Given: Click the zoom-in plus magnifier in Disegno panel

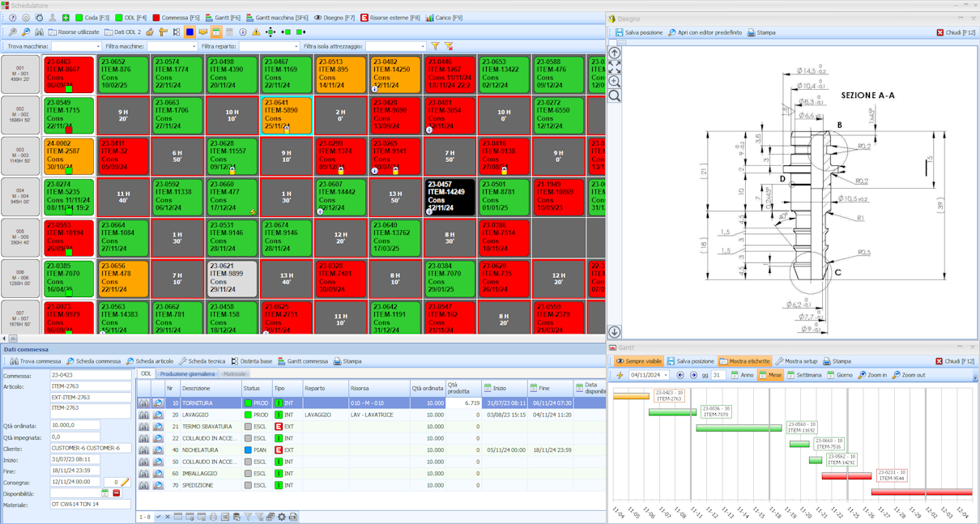Looking at the screenshot, I should click(615, 81).
